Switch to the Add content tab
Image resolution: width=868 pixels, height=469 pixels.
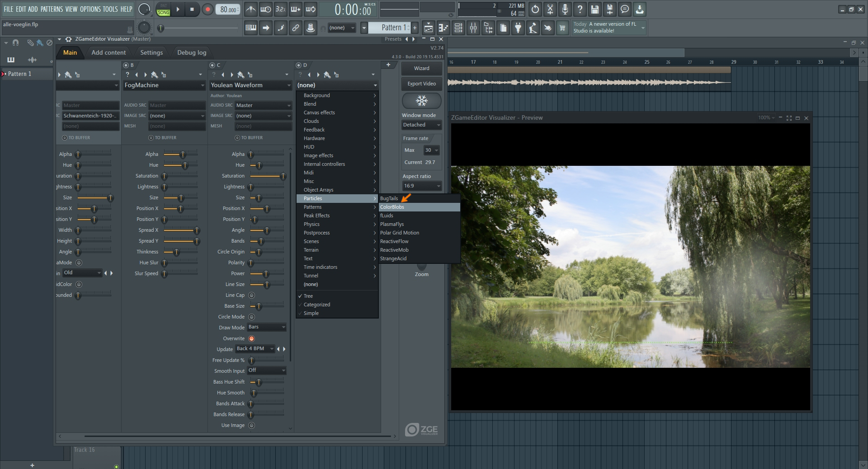coord(108,52)
